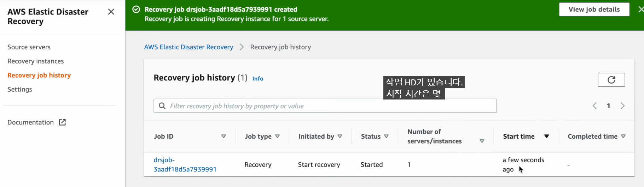Go to previous page of results
The width and height of the screenshot is (644, 187).
[594, 106]
